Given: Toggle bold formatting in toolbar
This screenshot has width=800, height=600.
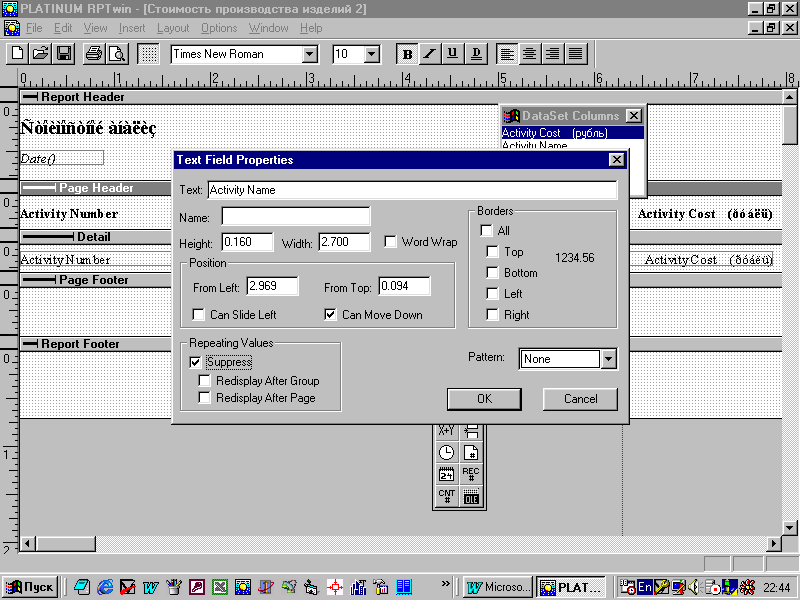Looking at the screenshot, I should (407, 54).
